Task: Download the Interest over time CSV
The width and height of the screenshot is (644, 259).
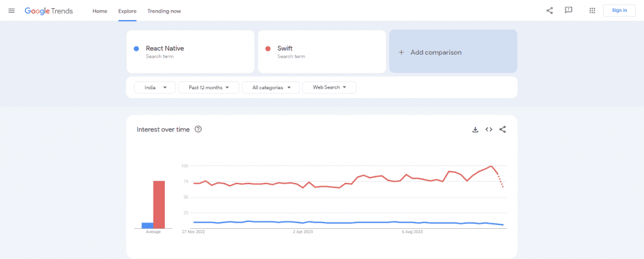Action: click(x=475, y=129)
